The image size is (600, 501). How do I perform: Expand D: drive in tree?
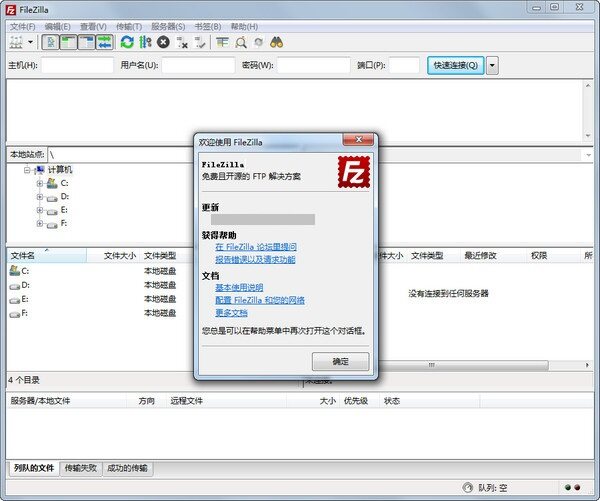[x=40, y=197]
